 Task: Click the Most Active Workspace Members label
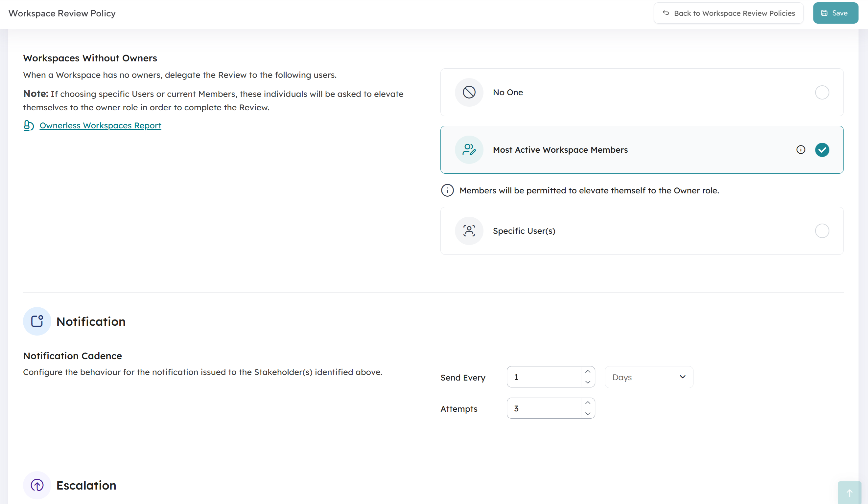pyautogui.click(x=560, y=150)
